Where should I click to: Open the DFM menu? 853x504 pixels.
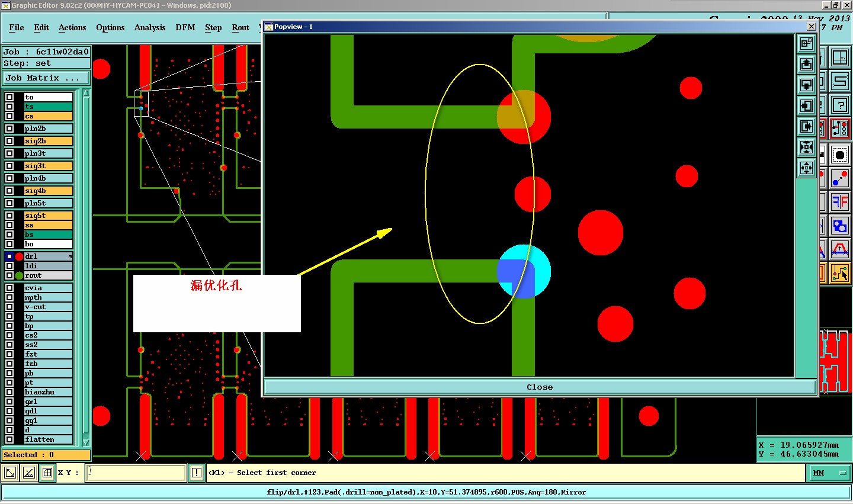[185, 27]
